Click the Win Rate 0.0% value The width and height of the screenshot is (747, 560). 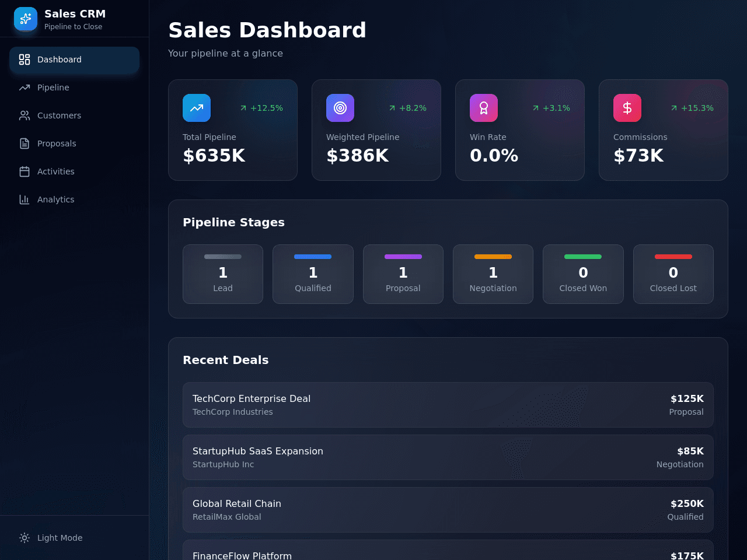(494, 156)
